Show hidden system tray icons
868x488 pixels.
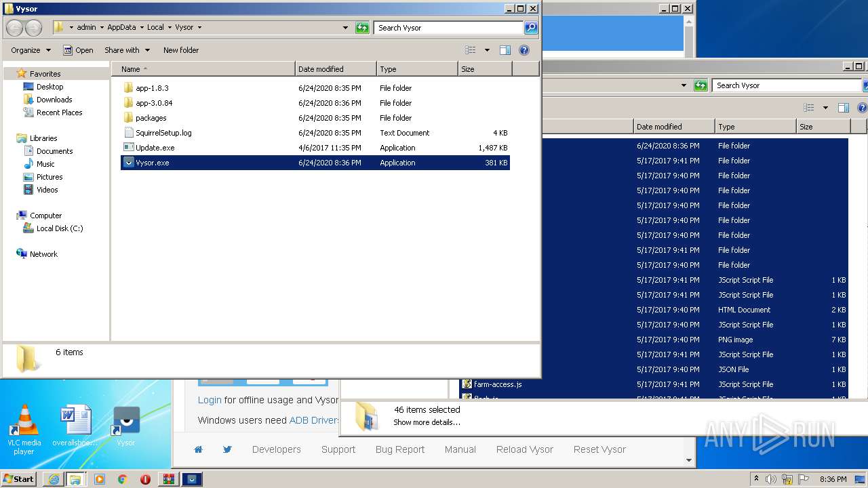(755, 479)
